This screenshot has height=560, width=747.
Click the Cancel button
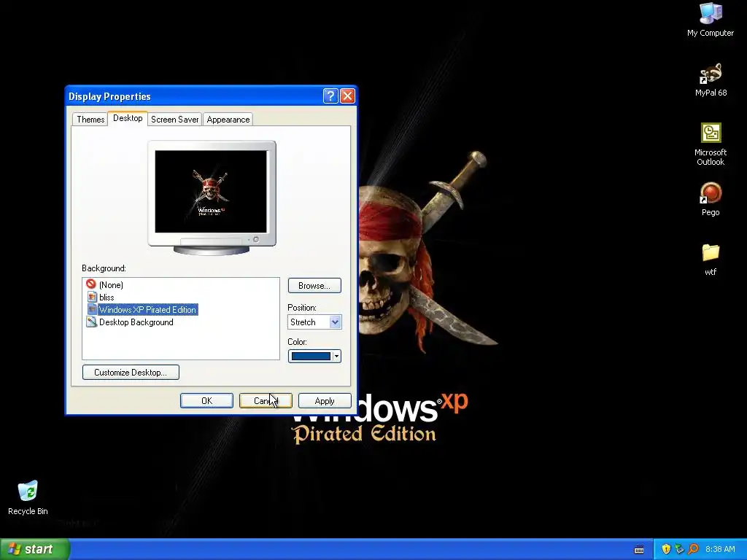pyautogui.click(x=266, y=401)
